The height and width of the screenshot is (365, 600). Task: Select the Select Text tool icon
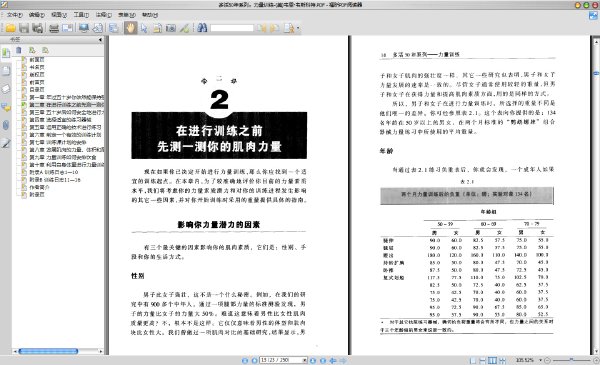(157, 28)
